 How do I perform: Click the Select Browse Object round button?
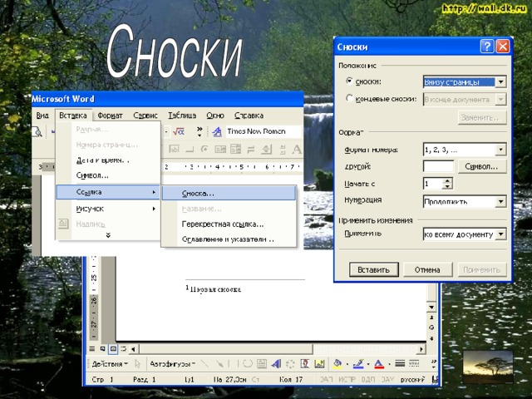[431, 328]
